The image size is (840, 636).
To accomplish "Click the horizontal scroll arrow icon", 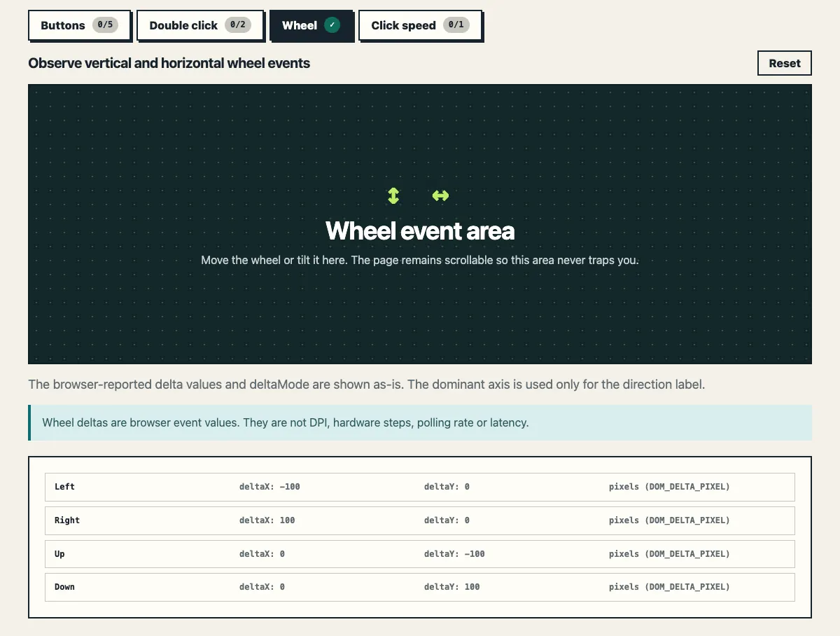I will [x=440, y=195].
